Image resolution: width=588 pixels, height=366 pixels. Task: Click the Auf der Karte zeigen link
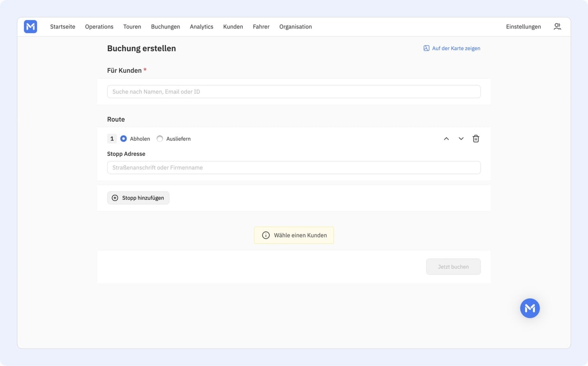[x=452, y=48]
